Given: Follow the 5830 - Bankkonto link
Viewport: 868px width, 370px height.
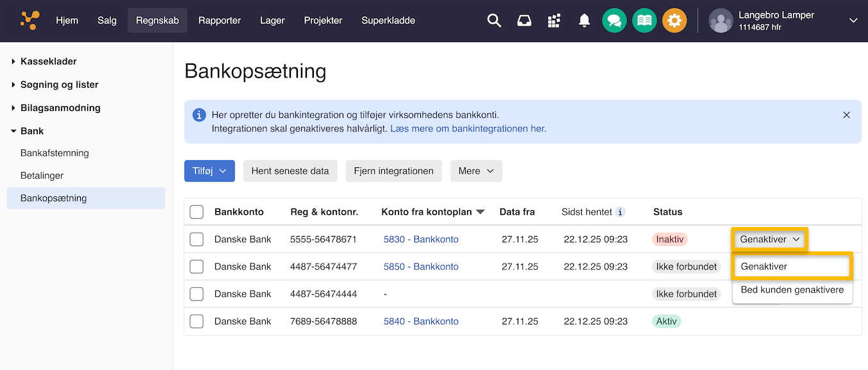Looking at the screenshot, I should click(x=421, y=239).
